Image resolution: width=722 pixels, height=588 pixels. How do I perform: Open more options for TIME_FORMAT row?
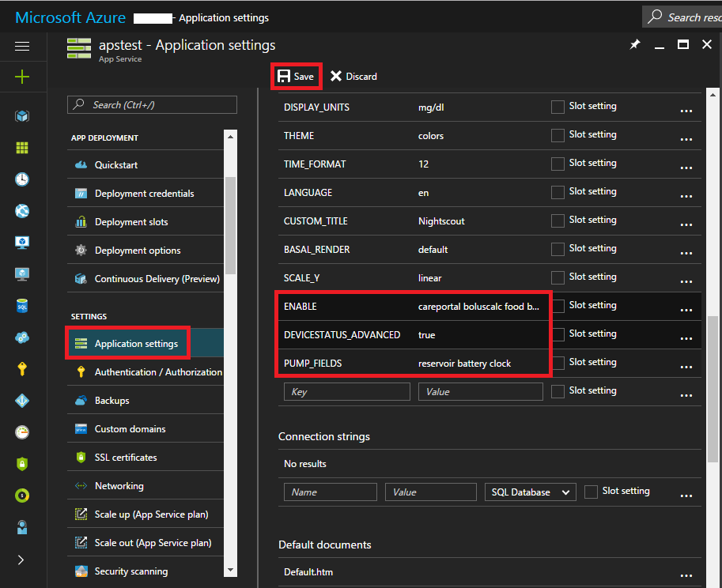[x=686, y=168]
